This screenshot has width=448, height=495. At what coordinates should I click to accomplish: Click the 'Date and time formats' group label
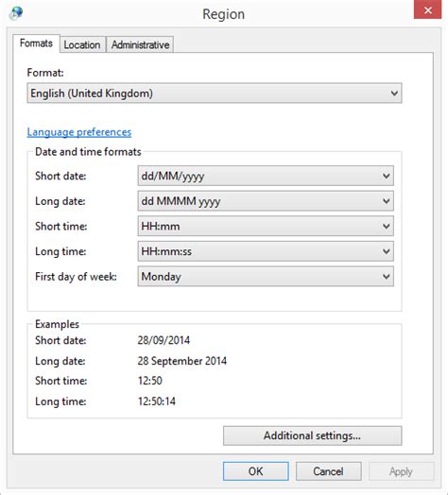88,152
